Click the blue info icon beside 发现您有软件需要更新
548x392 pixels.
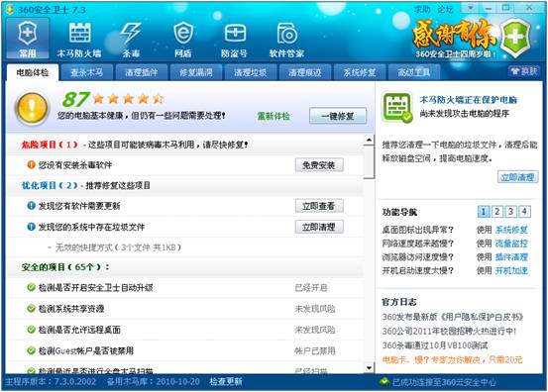click(x=31, y=206)
